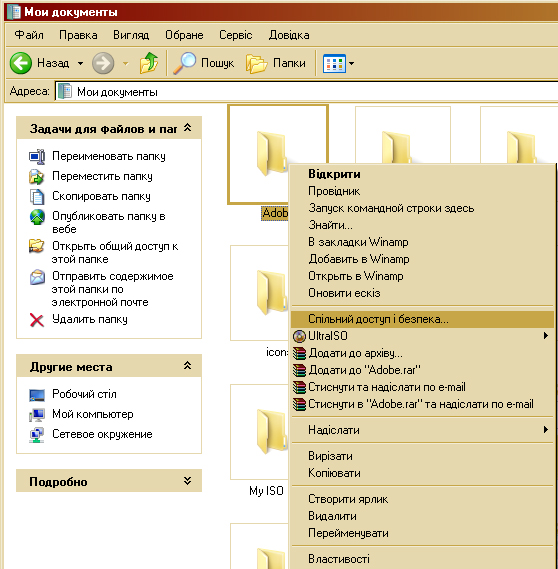
Task: Choose Добавить в Winamp
Action: pyautogui.click(x=423, y=259)
